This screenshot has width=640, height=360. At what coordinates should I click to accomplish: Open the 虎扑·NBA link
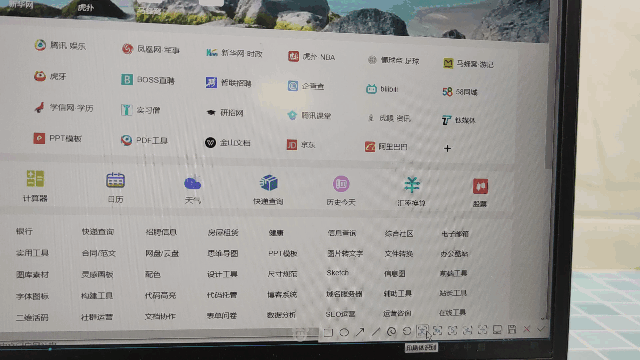[x=312, y=57]
